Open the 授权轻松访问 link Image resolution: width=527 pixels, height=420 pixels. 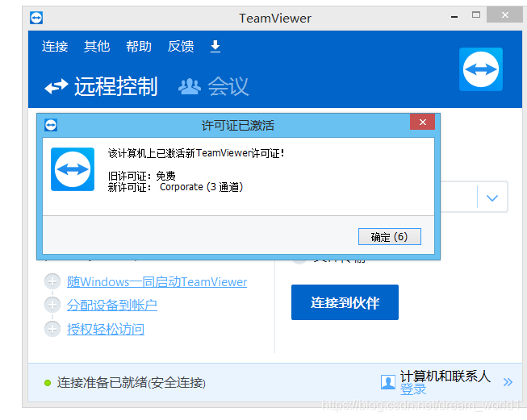point(106,329)
